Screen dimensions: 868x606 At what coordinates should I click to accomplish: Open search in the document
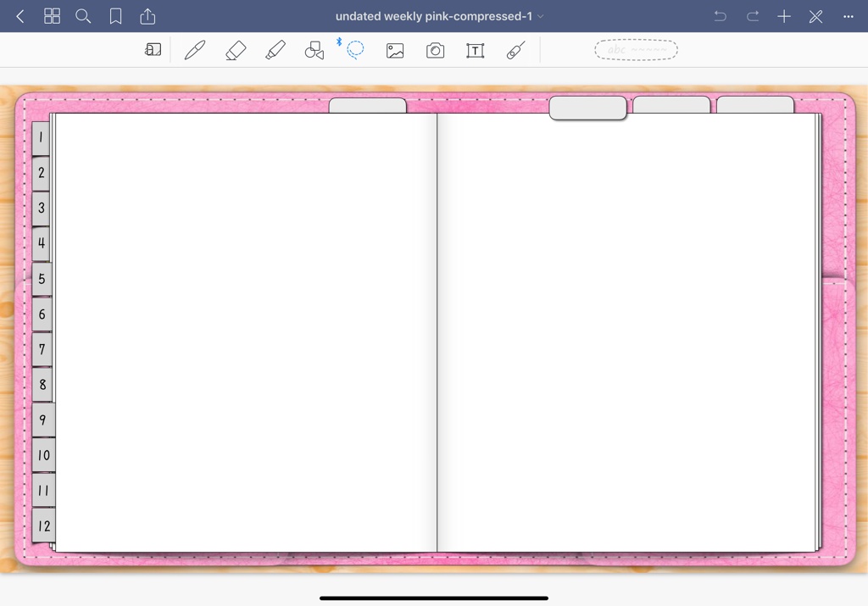pos(82,15)
